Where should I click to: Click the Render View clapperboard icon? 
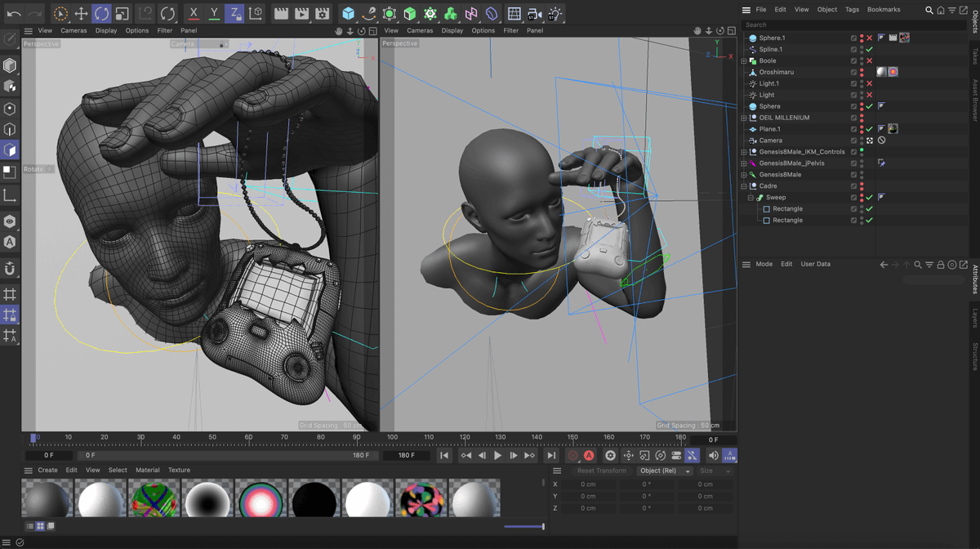tap(281, 14)
